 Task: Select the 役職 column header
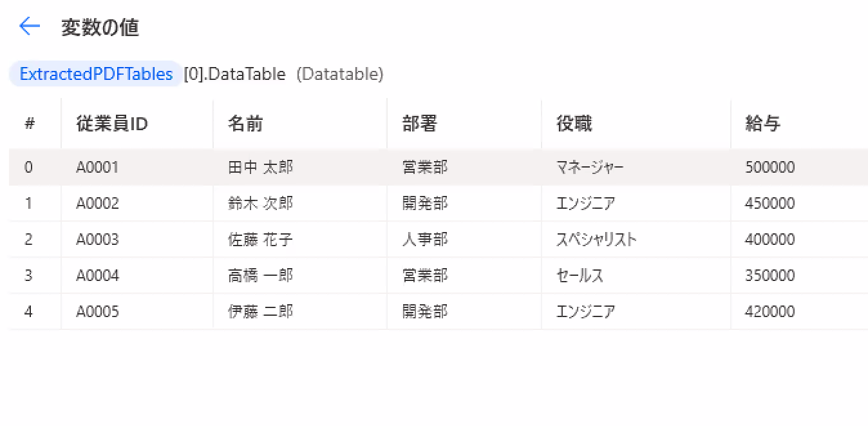click(x=574, y=124)
